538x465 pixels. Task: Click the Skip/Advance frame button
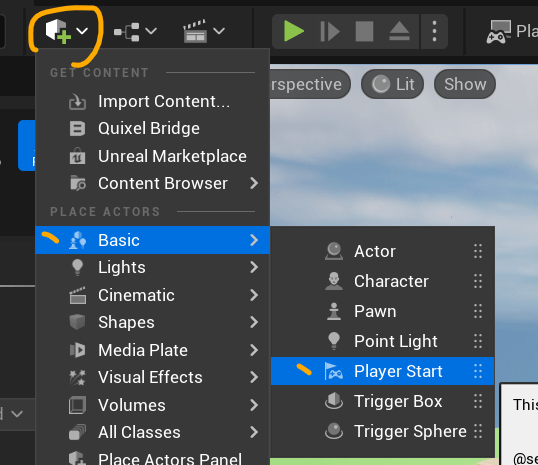point(330,31)
